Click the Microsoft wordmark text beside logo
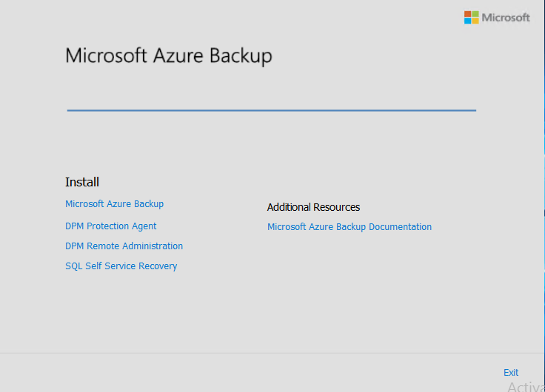 click(x=506, y=17)
